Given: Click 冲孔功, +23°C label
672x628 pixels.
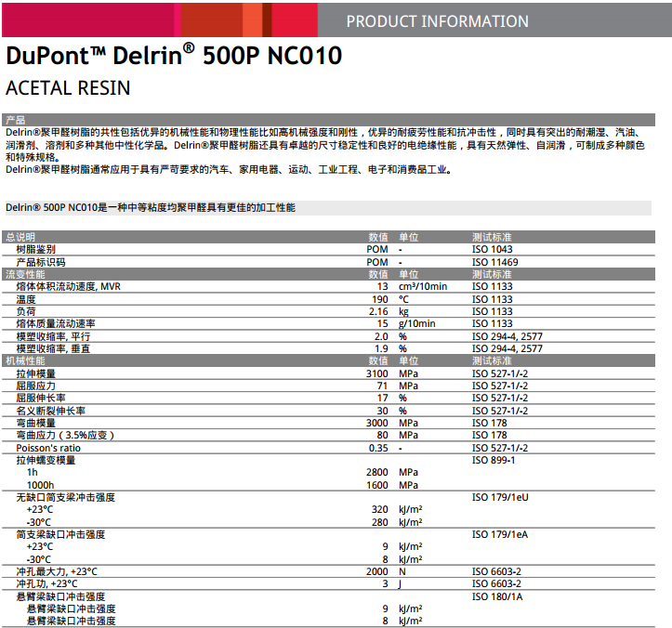Looking at the screenshot, I should click(x=46, y=584).
